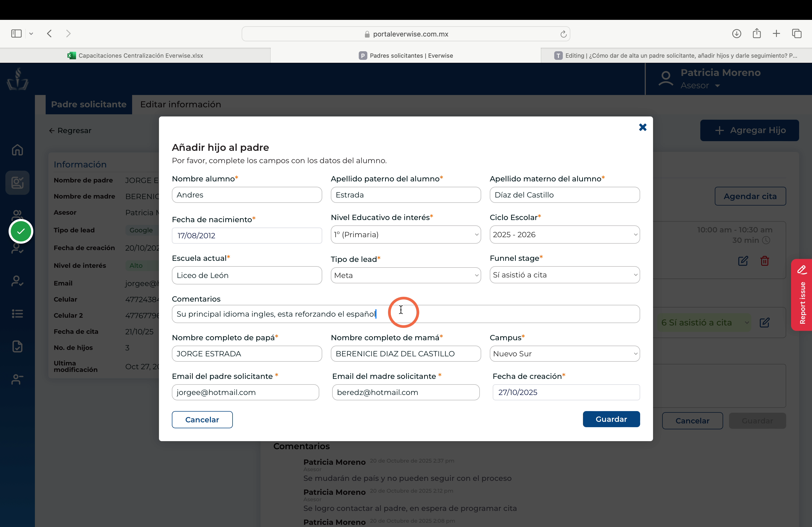Click the Safari sidebar toggle icon

(x=16, y=33)
